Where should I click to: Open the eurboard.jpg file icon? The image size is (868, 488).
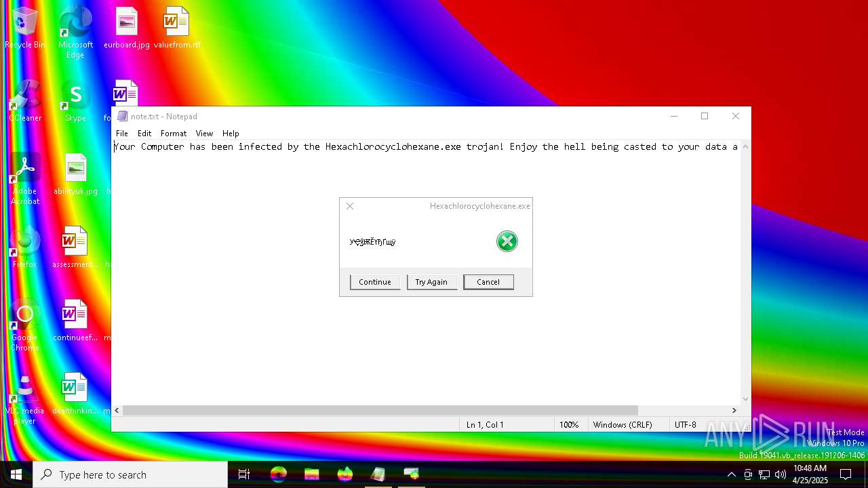(x=126, y=27)
